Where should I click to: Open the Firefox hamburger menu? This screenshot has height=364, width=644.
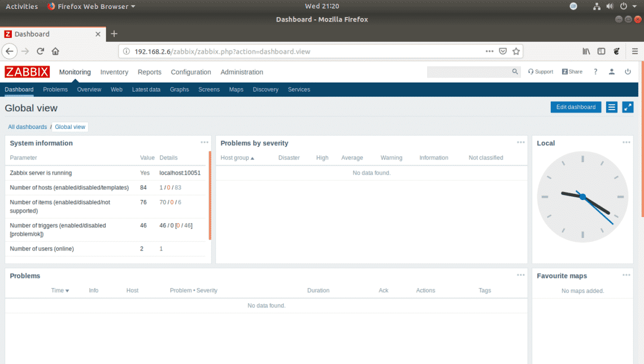(x=634, y=51)
